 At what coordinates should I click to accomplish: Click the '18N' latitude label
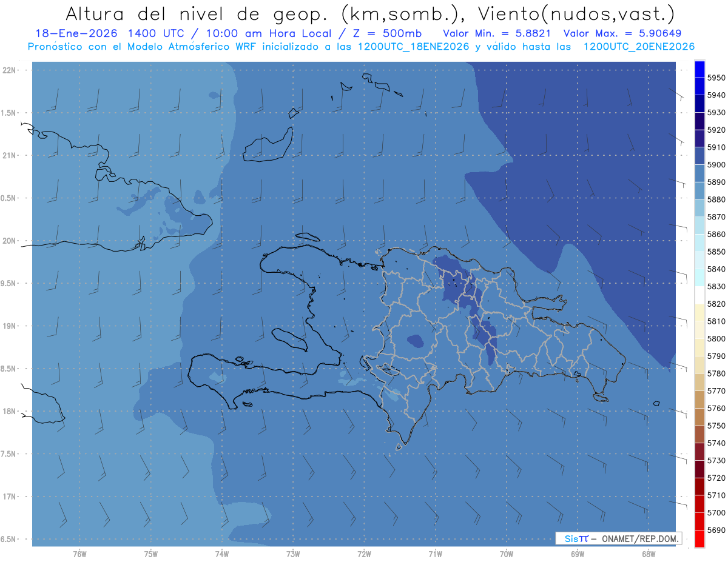pyautogui.click(x=8, y=411)
